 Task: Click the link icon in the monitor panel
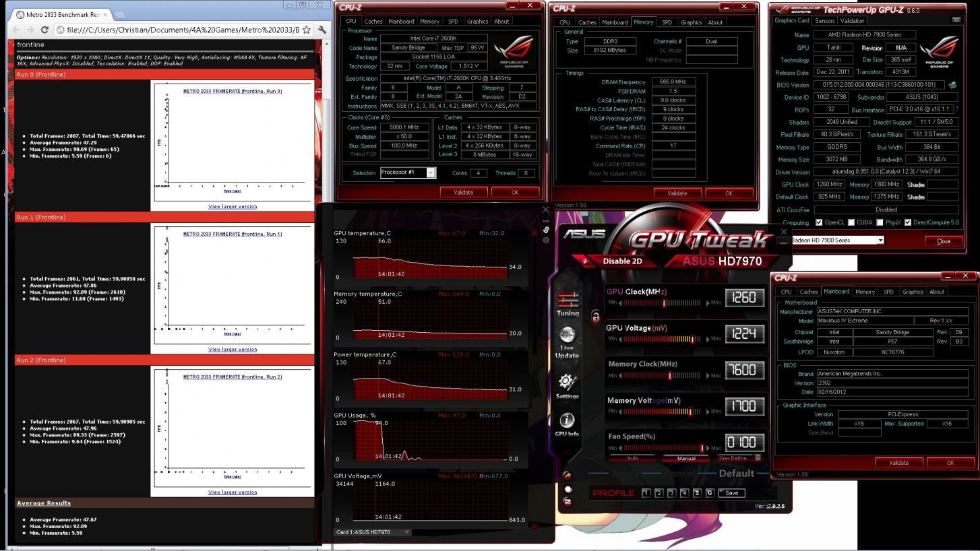pos(546,230)
